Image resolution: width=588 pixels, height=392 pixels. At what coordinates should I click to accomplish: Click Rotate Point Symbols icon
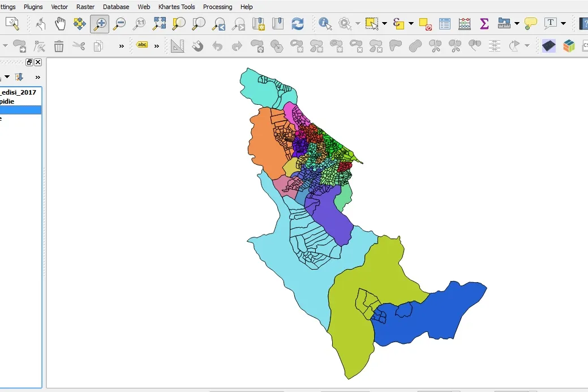[x=514, y=46]
